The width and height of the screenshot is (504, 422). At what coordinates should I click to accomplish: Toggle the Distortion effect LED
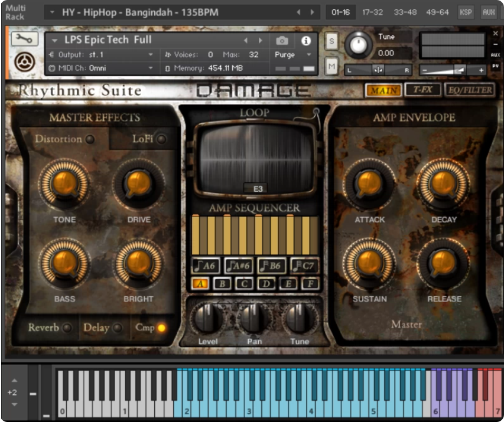(x=90, y=139)
